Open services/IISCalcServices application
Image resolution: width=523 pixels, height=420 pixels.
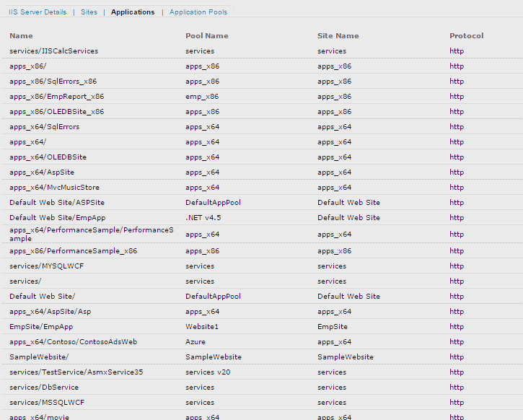point(53,51)
